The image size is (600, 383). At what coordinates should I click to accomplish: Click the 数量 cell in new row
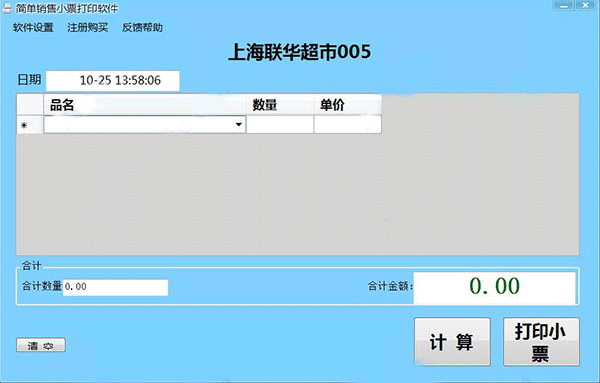280,125
